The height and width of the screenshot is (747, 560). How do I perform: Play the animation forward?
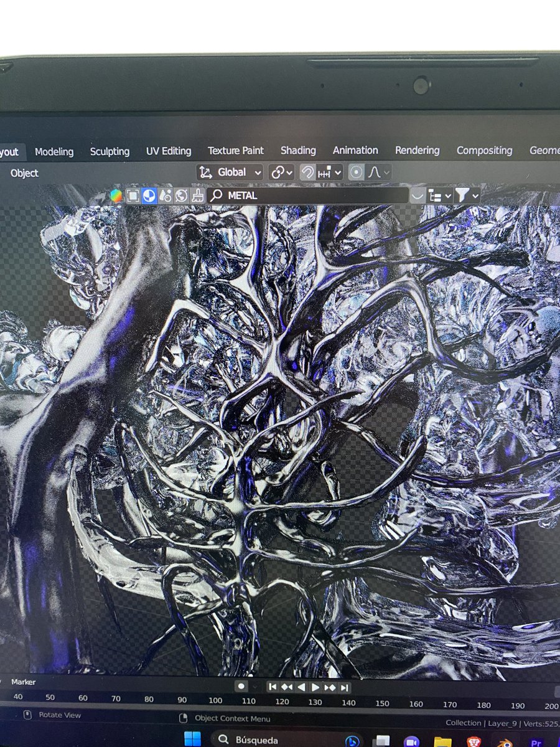(x=315, y=687)
